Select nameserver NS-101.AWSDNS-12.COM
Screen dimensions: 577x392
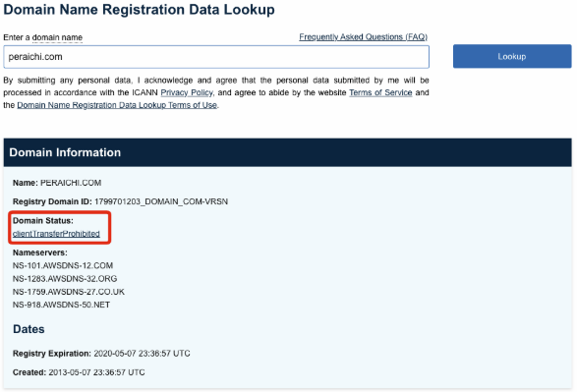pos(63,265)
